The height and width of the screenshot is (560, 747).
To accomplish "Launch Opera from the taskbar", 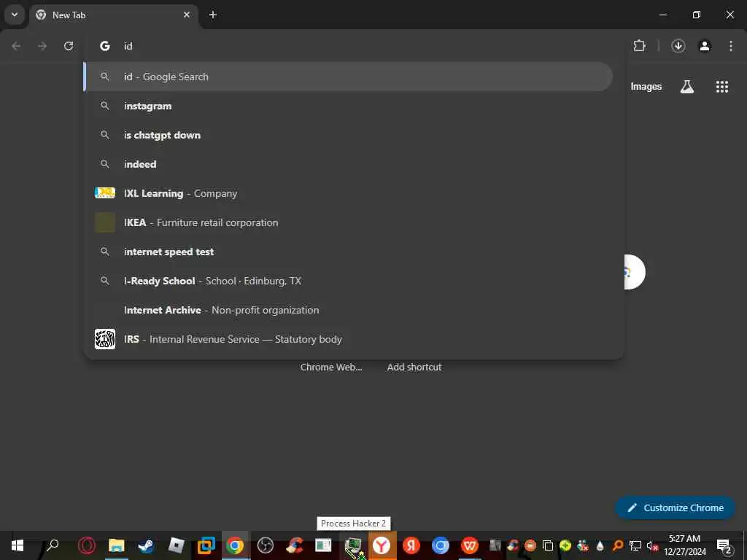I will coord(87,545).
